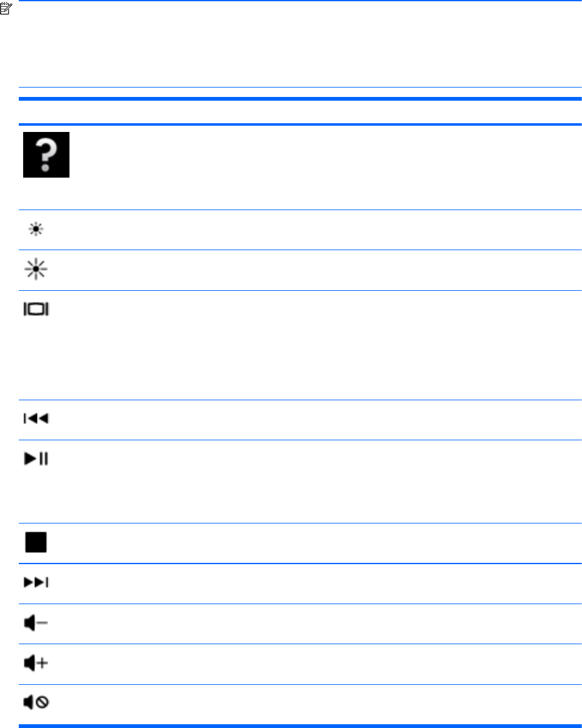
Task: Stop playback with the black square icon
Action: point(36,543)
